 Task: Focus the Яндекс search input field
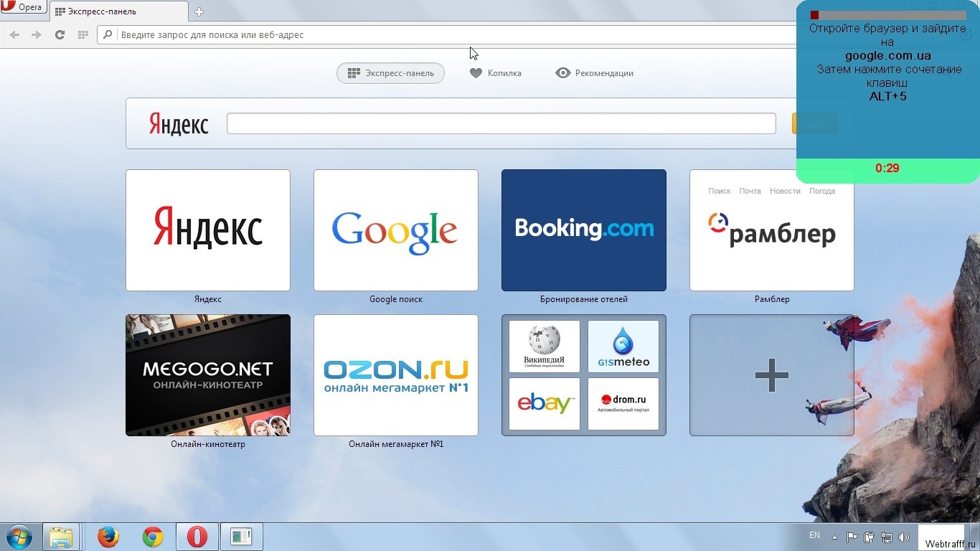(x=501, y=123)
